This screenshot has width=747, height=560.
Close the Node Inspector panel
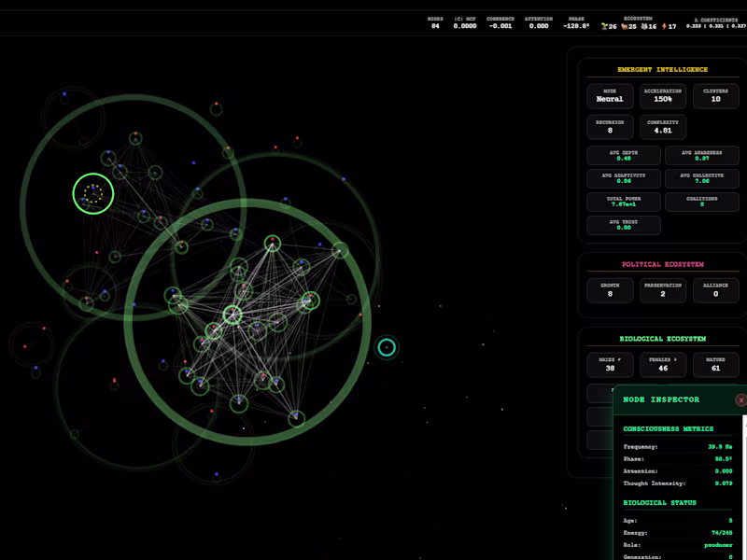740,399
